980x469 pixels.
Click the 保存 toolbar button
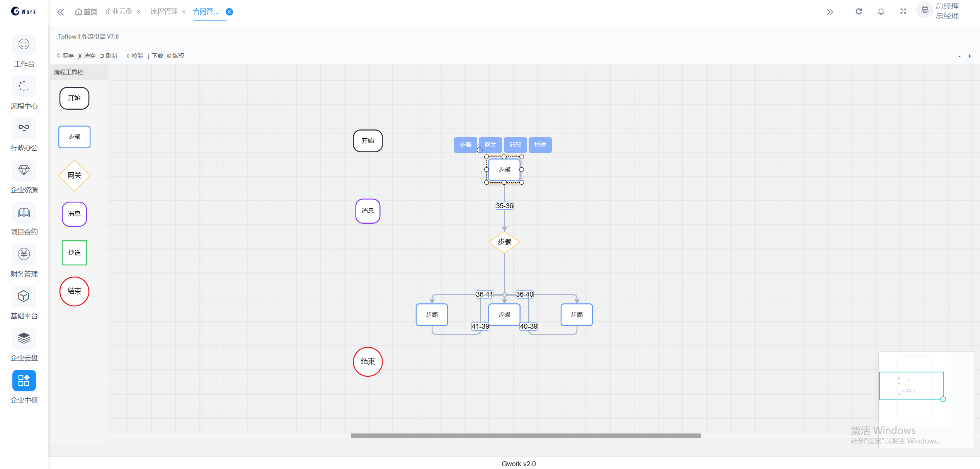pyautogui.click(x=65, y=56)
